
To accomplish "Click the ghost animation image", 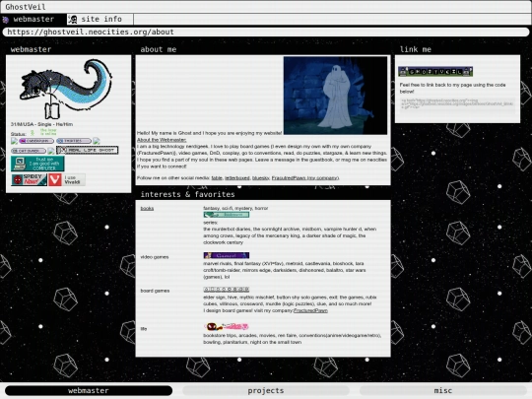I will click(335, 96).
